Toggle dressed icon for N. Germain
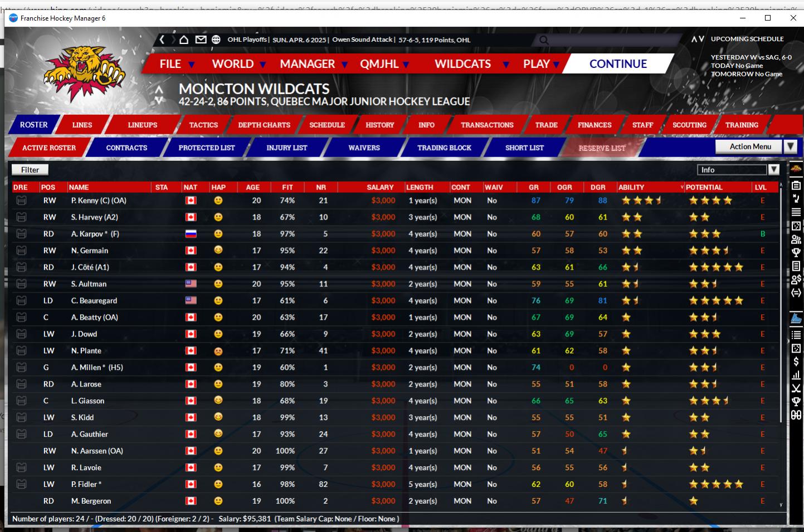The image size is (804, 532). (21, 251)
